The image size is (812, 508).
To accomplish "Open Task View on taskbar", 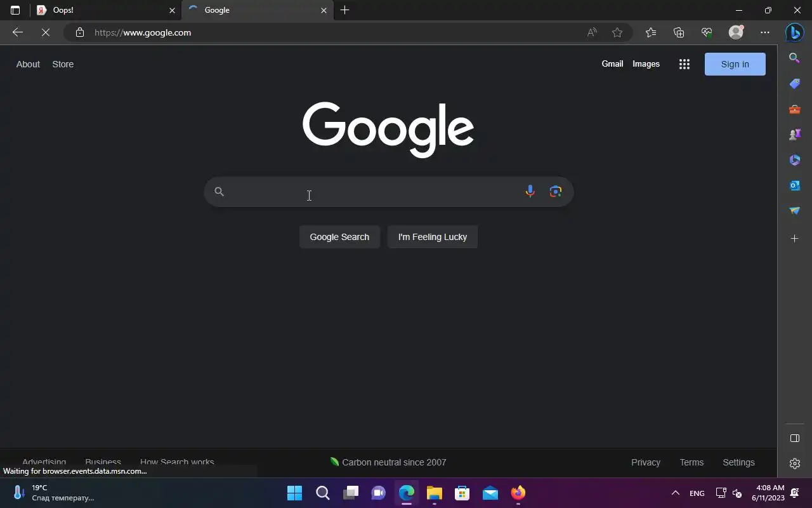I will [351, 493].
